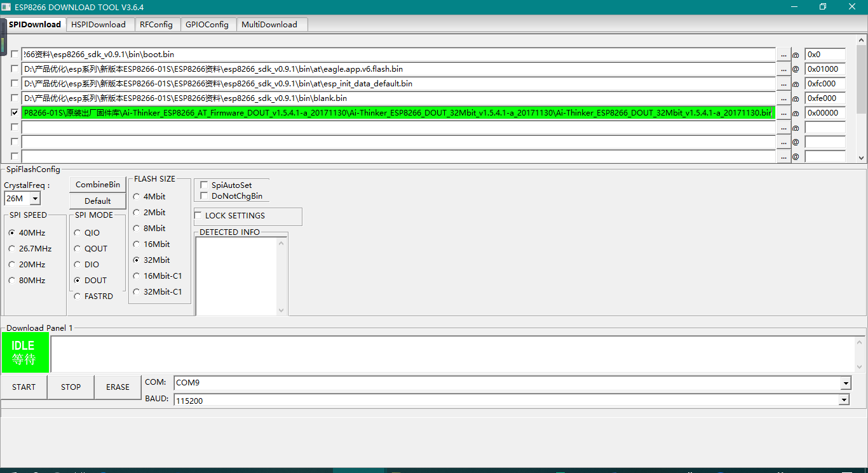
Task: Click the download log scrollbar down arrow
Action: coord(860,367)
